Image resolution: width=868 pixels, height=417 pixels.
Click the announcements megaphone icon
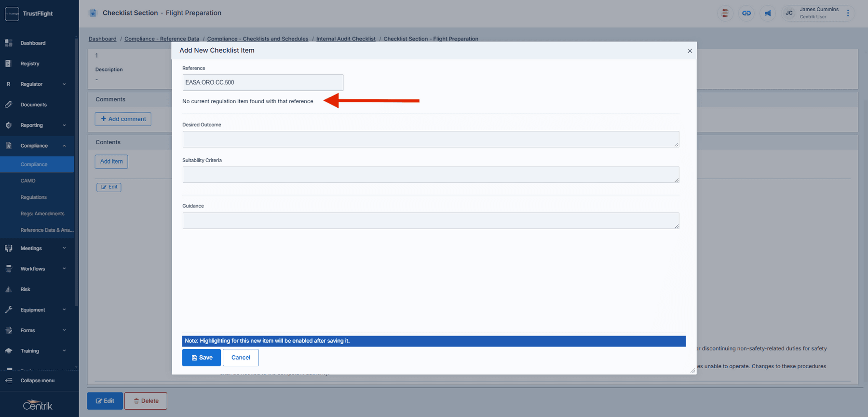point(767,13)
